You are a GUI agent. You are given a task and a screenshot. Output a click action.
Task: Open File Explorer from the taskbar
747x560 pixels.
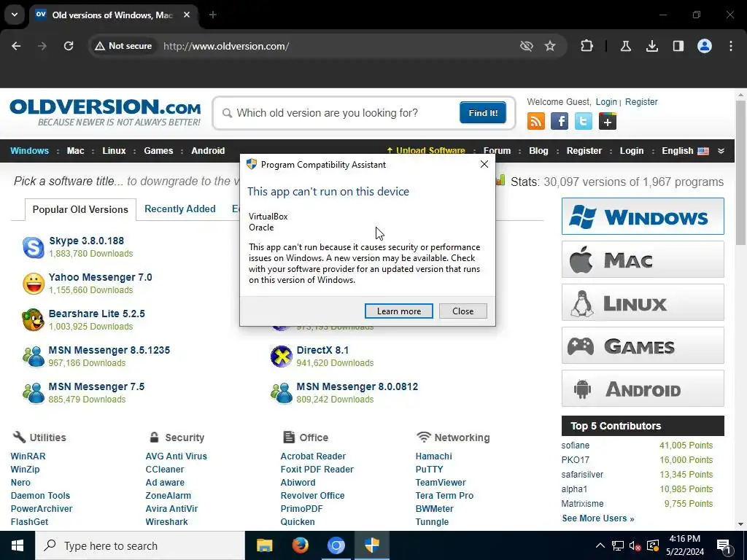[264, 545]
